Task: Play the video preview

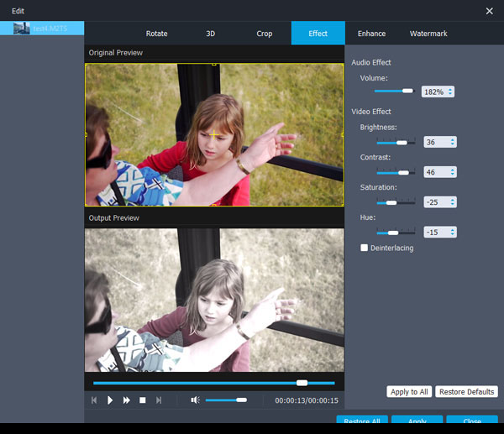Action: point(110,400)
